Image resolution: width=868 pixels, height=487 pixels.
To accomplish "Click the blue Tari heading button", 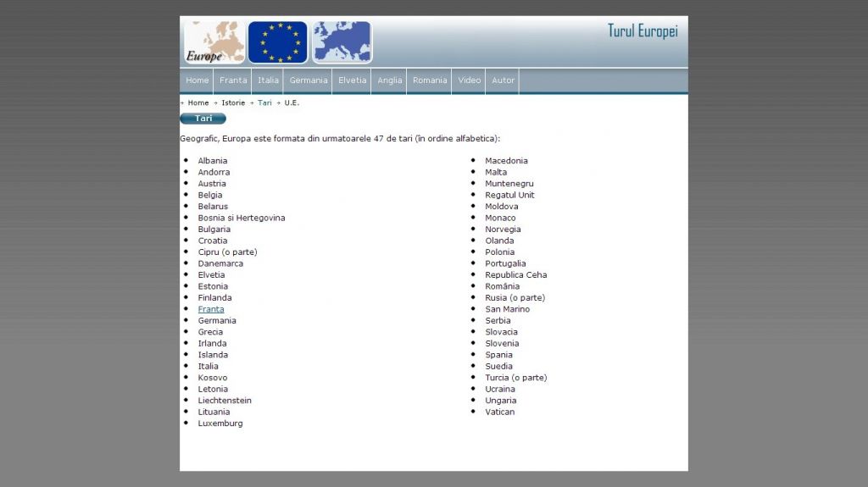I will 203,119.
